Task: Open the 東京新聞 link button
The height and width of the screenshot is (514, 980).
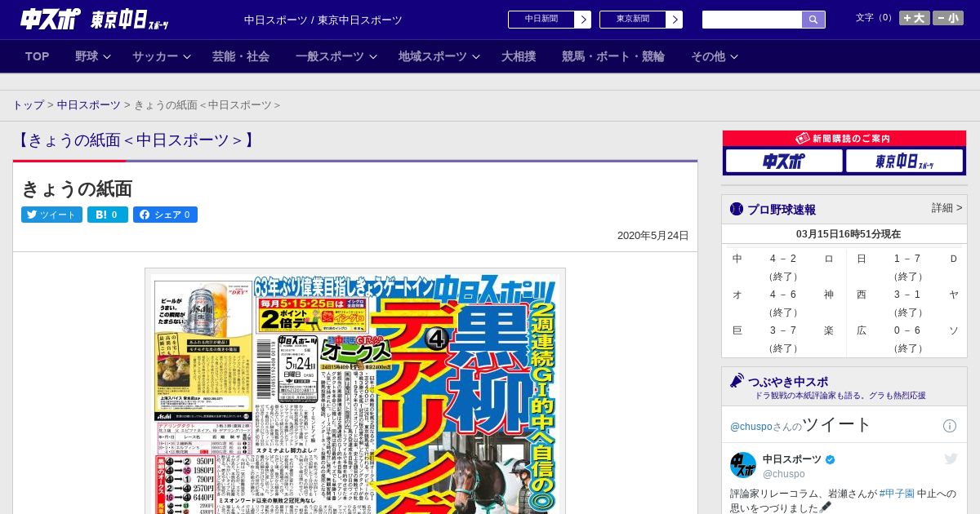Action: pyautogui.click(x=633, y=20)
